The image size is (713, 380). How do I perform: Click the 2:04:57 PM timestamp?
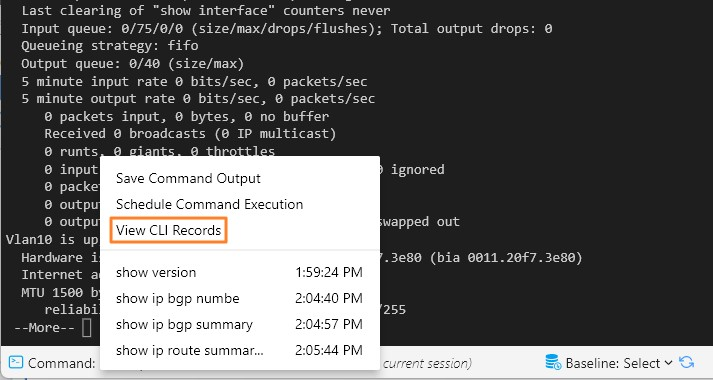[x=329, y=325]
